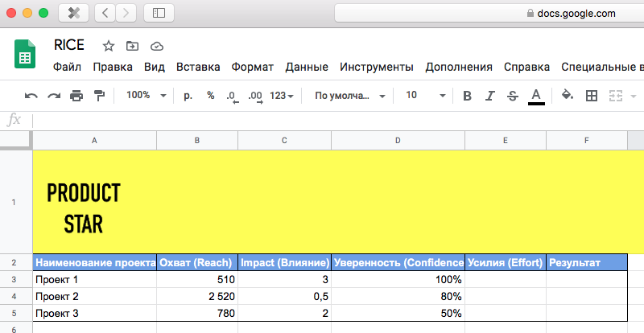Open the Данные menu
This screenshot has height=333, width=644.
[307, 67]
